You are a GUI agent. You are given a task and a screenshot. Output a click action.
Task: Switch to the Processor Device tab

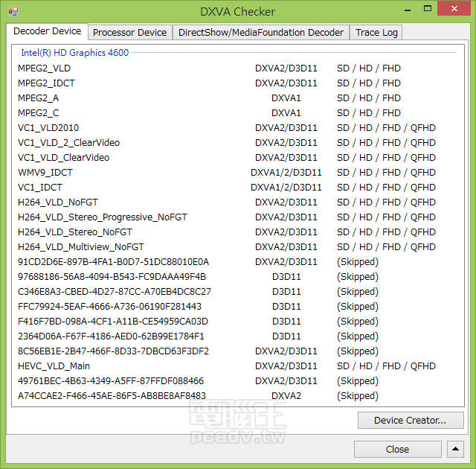(x=129, y=32)
